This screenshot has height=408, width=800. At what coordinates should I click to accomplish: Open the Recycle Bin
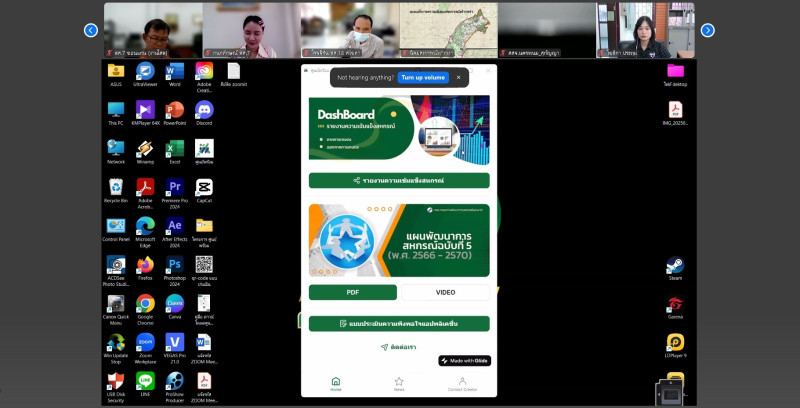click(x=116, y=187)
